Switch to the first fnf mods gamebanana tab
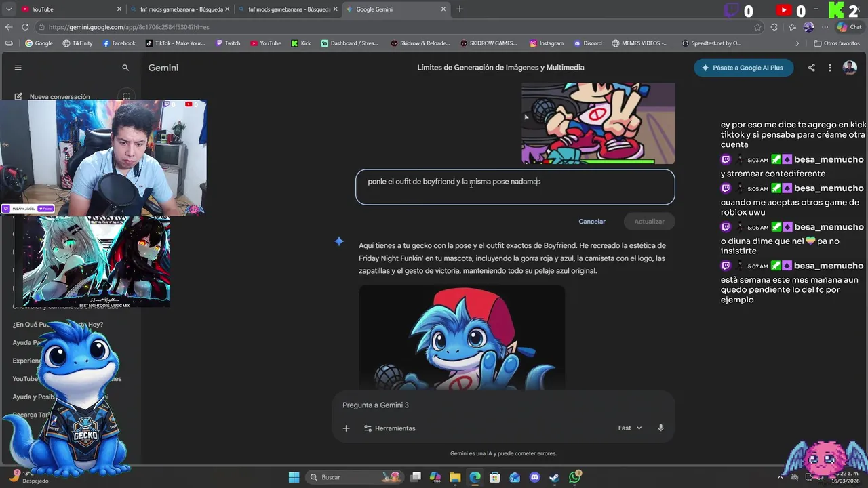The image size is (868, 488). coord(180,9)
